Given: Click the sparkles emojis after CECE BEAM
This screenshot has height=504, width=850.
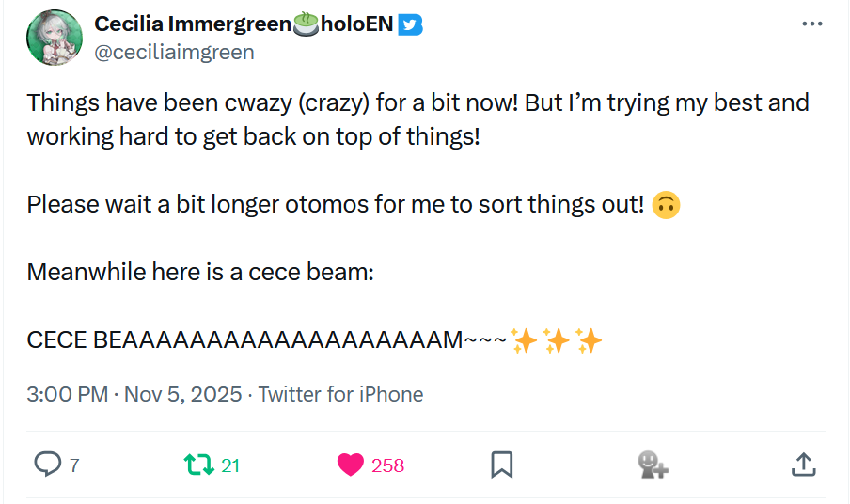Looking at the screenshot, I should 559,340.
